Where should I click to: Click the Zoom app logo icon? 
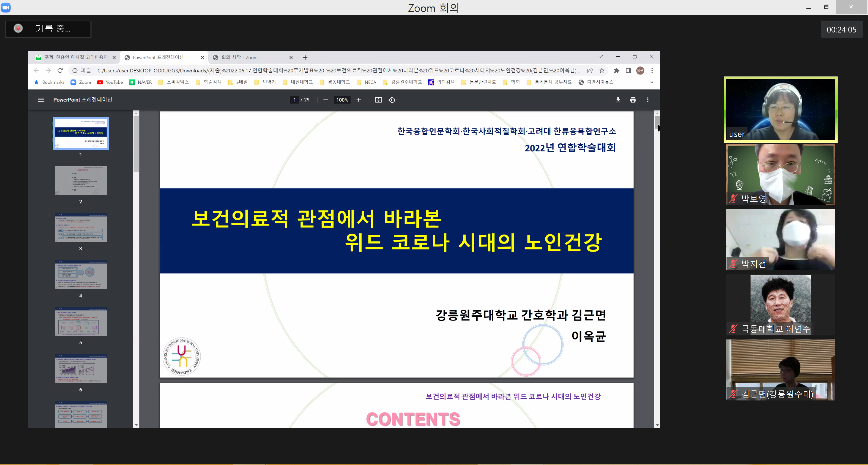coord(6,7)
